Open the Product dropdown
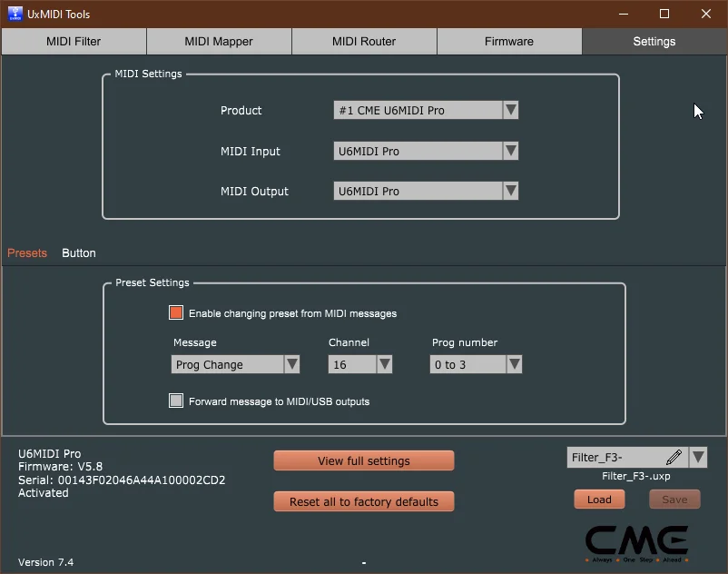This screenshot has width=728, height=574. click(x=511, y=109)
